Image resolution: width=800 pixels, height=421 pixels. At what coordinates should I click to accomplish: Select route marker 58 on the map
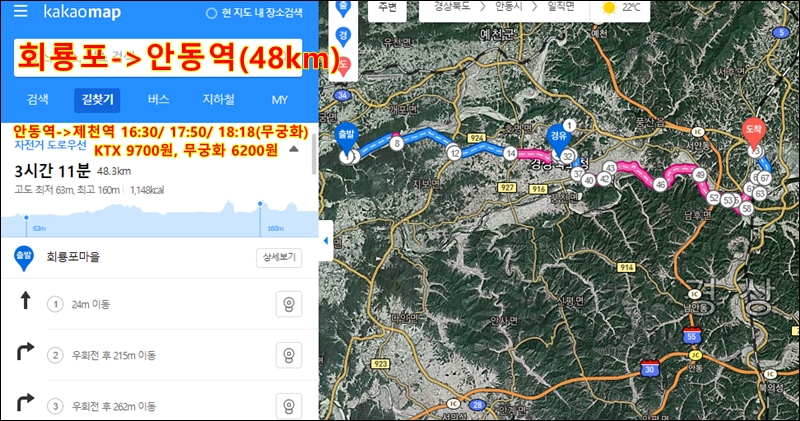[x=747, y=208]
